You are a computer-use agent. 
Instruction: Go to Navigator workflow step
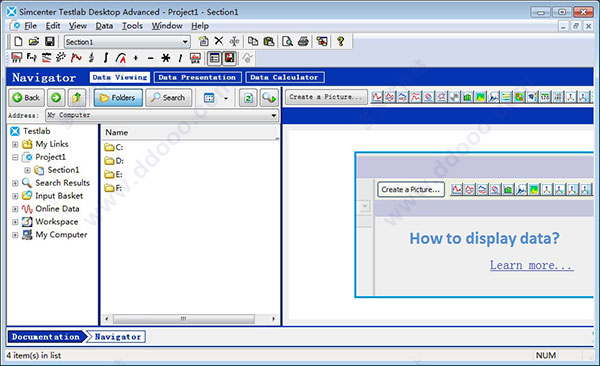(117, 337)
